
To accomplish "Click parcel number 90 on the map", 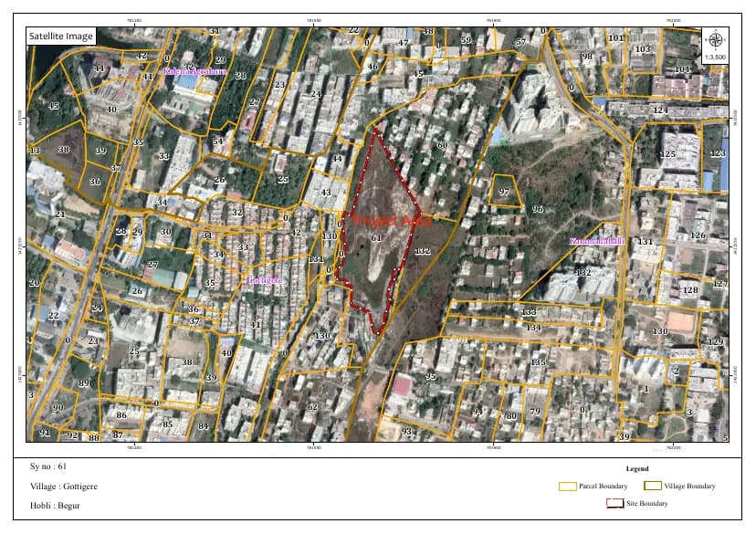I will 58,408.
